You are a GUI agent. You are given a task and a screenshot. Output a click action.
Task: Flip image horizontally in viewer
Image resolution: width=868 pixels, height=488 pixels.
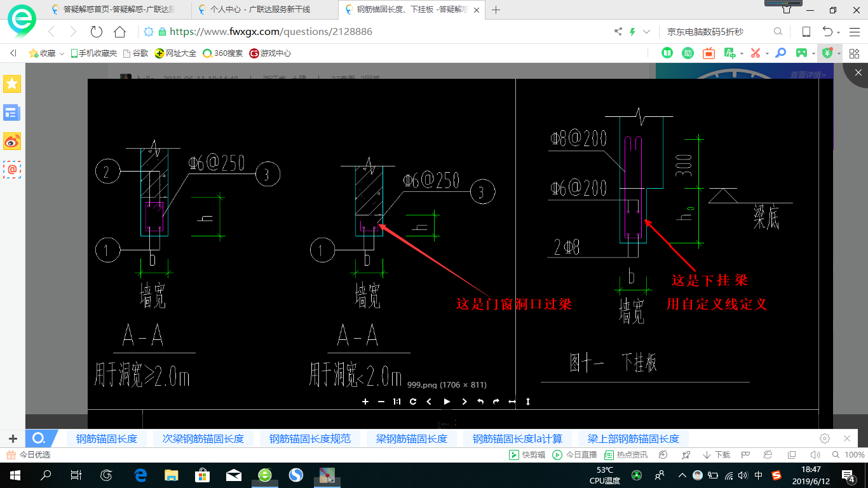512,402
